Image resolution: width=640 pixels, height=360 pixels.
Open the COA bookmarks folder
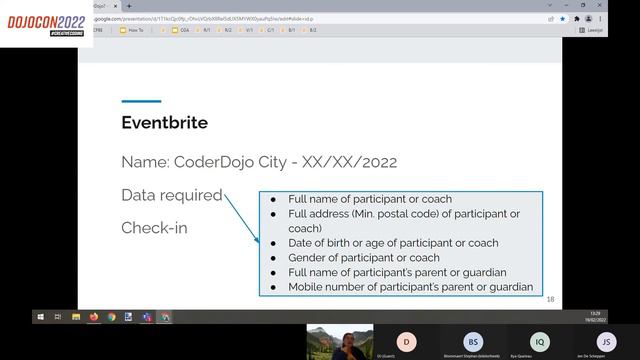pos(180,30)
